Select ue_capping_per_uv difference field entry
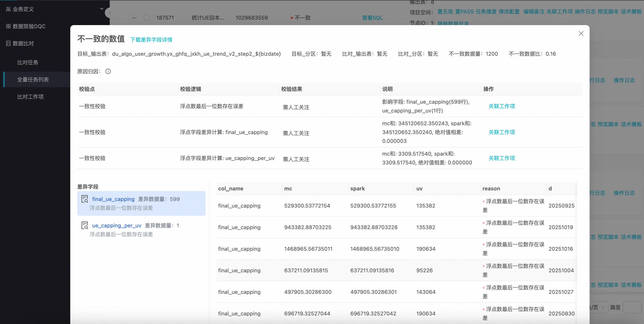This screenshot has width=644, height=324. 117,226
